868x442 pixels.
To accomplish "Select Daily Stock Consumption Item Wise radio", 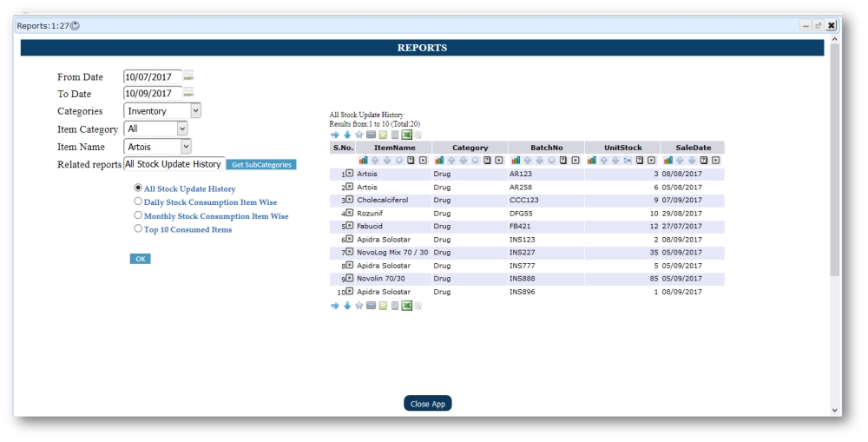I will click(x=138, y=201).
